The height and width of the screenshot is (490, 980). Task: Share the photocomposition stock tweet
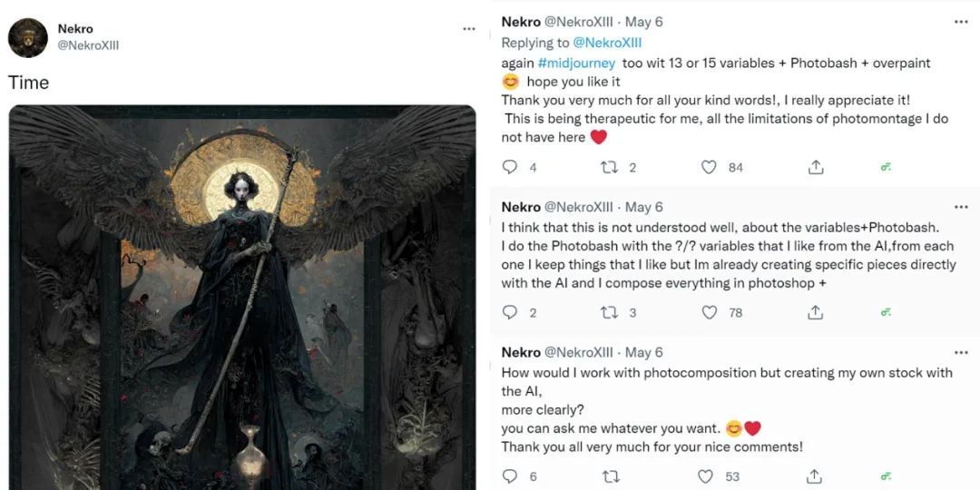(x=816, y=476)
